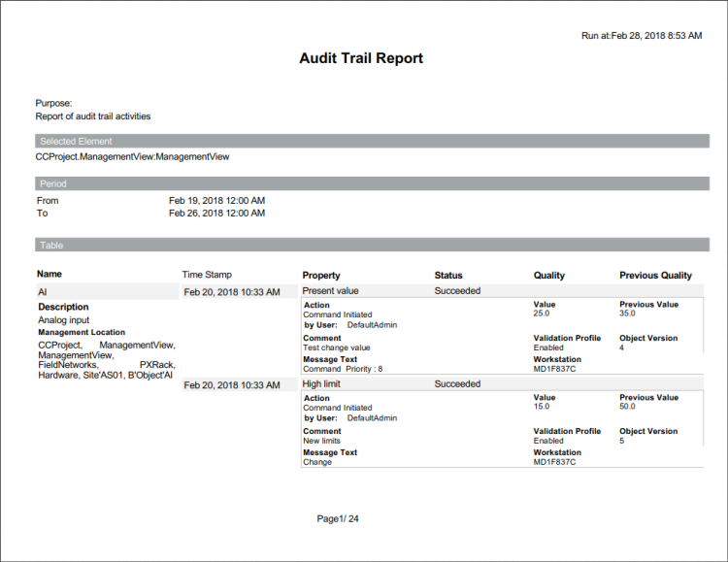Click the Property column header
728x562 pixels.
click(x=321, y=276)
